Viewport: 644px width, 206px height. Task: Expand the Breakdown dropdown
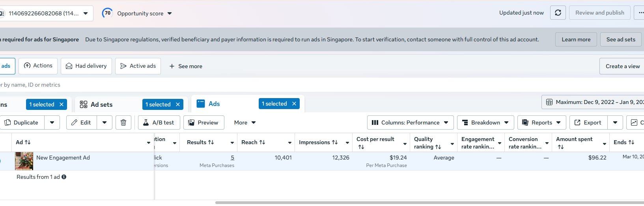(485, 122)
